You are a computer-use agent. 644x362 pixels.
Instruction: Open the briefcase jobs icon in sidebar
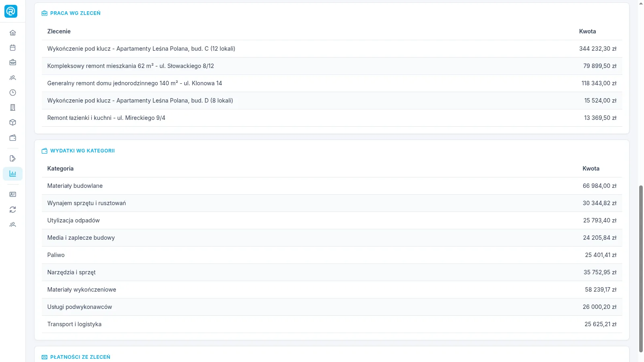12,62
